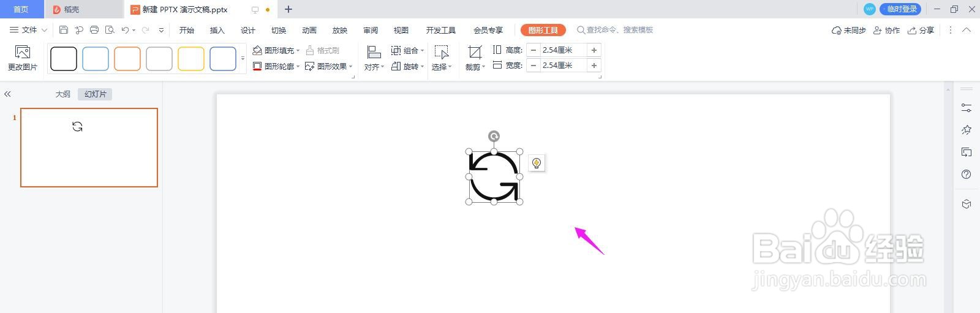980x313 pixels.
Task: Open the three-dot more options menu
Action: pyautogui.click(x=951, y=30)
